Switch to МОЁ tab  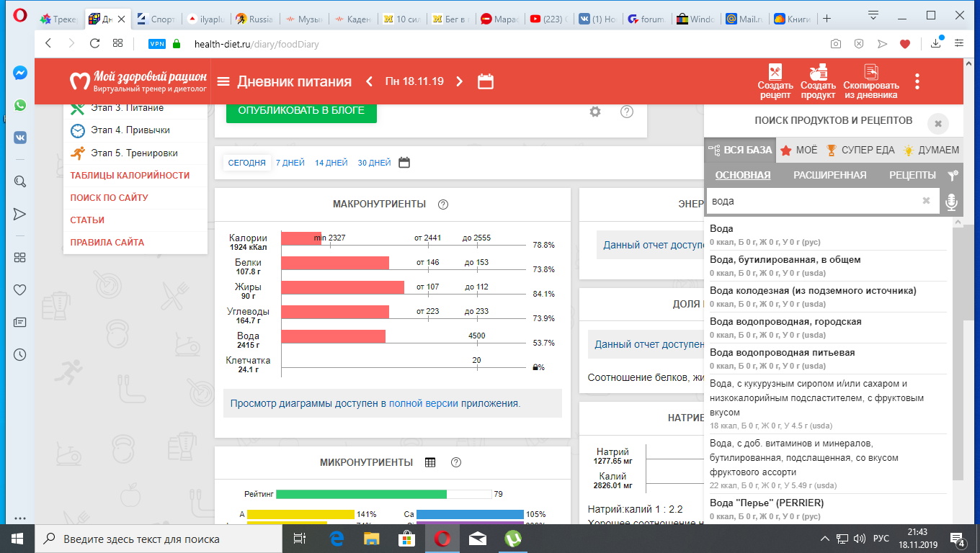(799, 150)
